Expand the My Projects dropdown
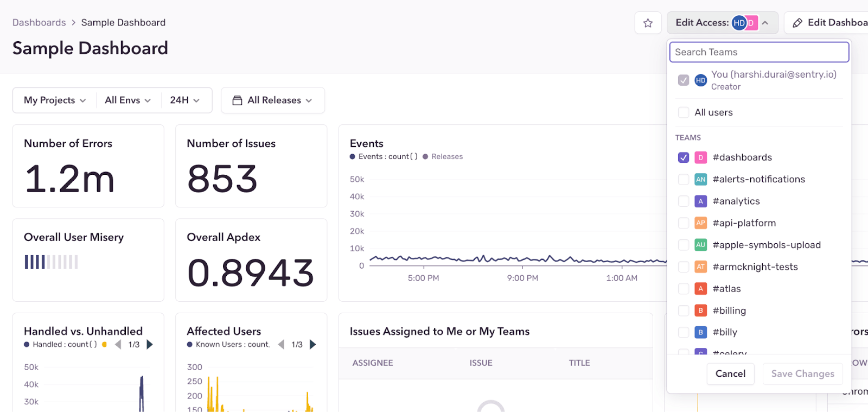Screen dimensions: 868x412 tap(55, 100)
